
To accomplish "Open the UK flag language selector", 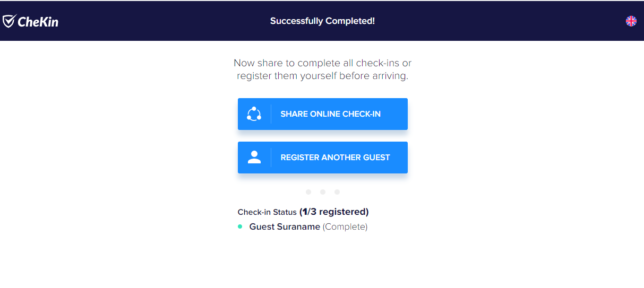I will 631,21.
